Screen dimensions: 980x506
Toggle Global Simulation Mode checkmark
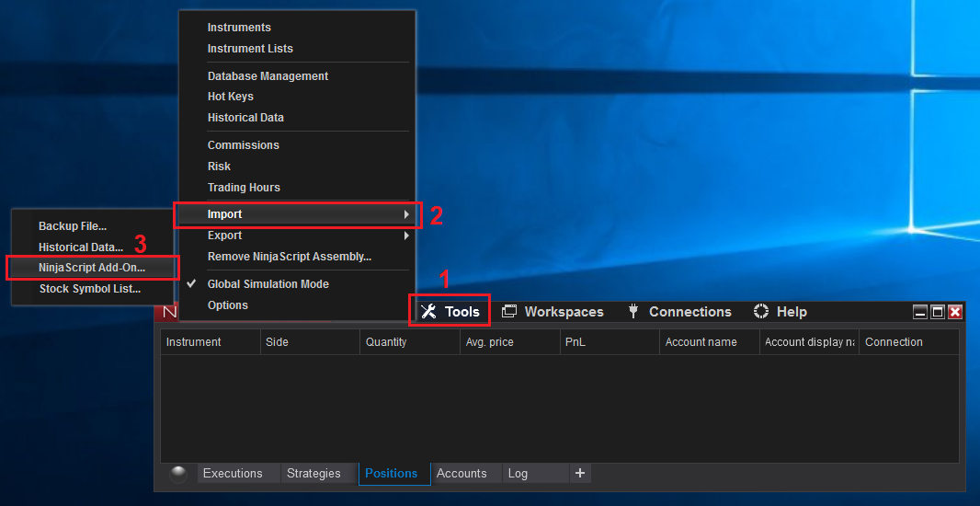tap(191, 283)
